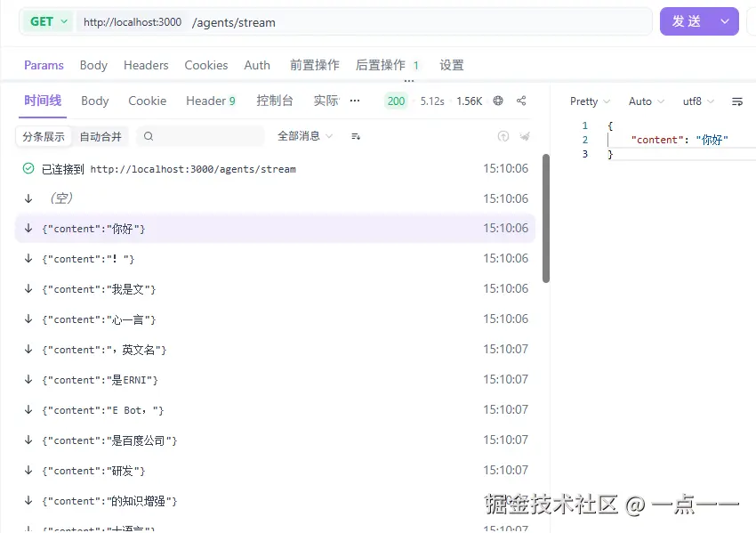
Task: Open the 设置 tab
Action: click(x=451, y=65)
